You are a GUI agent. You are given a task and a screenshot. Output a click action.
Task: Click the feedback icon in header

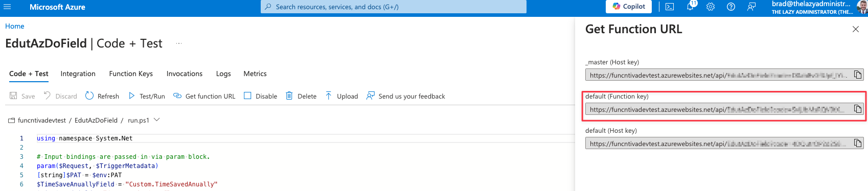751,7
